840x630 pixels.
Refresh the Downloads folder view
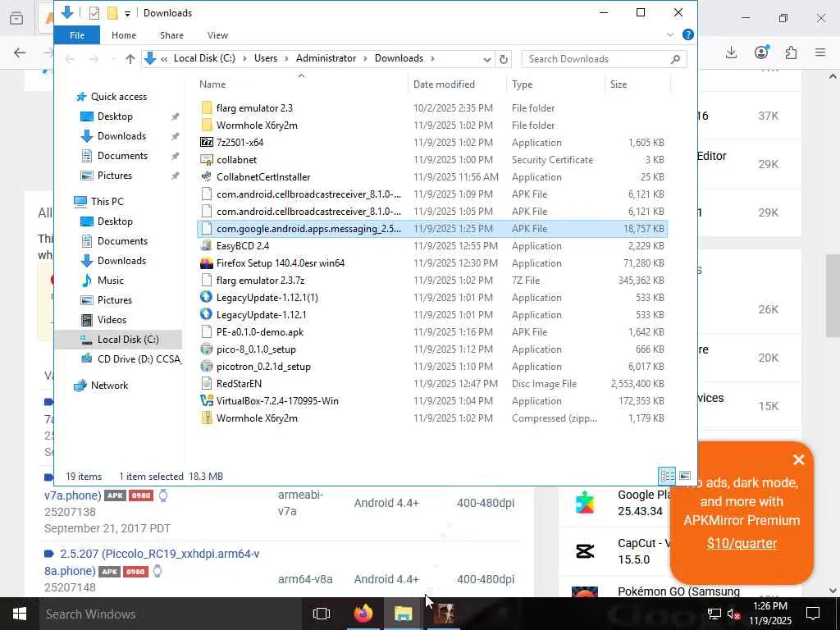click(503, 59)
